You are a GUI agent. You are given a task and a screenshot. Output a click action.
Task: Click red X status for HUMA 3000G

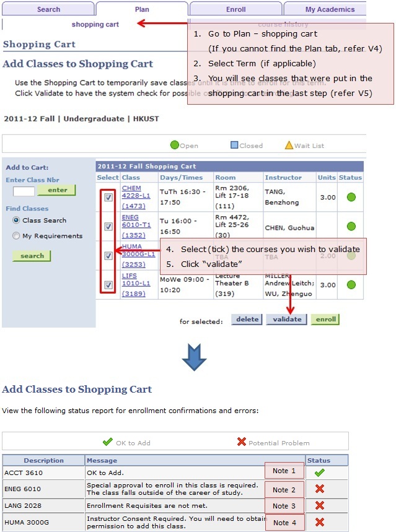319,522
